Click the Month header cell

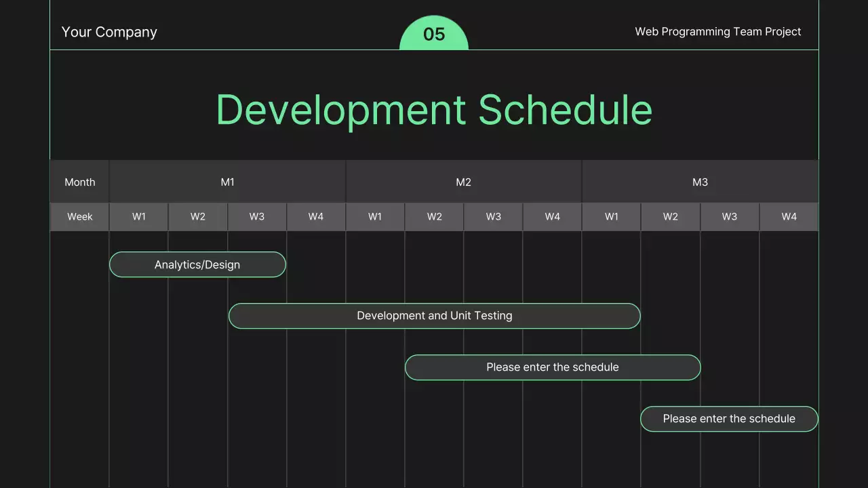click(80, 182)
